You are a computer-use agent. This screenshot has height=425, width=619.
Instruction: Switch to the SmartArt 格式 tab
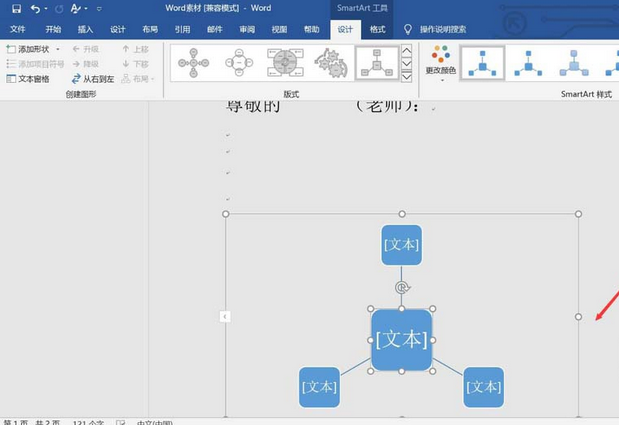377,29
